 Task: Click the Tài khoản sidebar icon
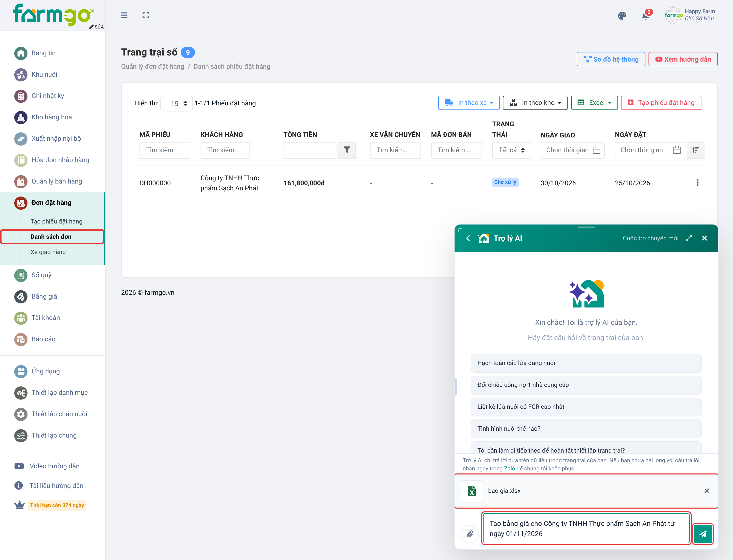tap(21, 318)
